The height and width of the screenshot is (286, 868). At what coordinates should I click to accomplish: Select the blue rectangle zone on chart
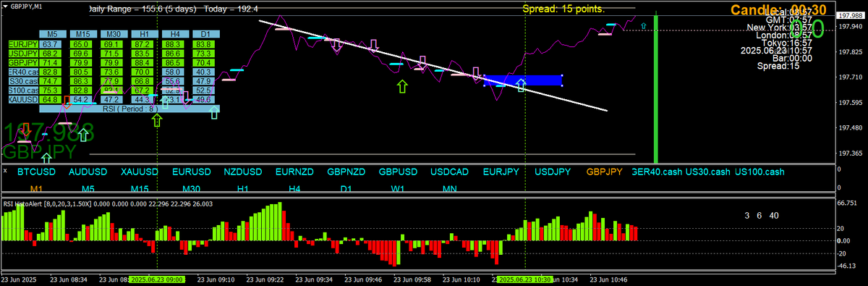point(523,80)
